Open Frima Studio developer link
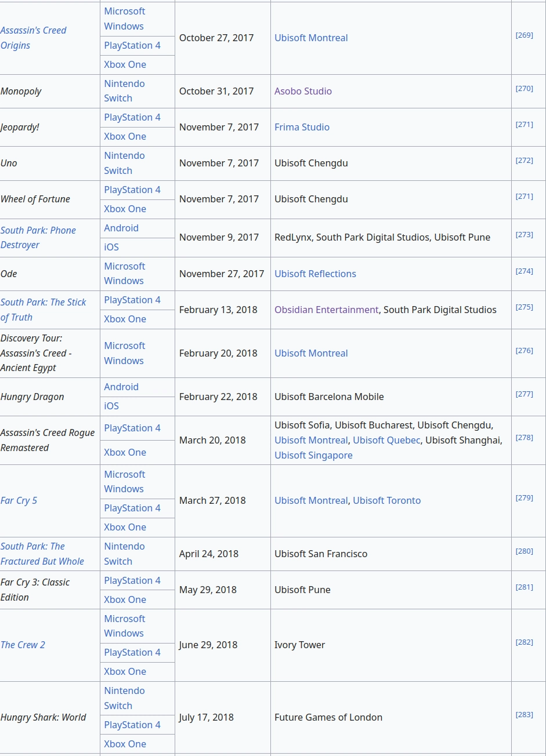This screenshot has height=756, width=546. coord(302,127)
